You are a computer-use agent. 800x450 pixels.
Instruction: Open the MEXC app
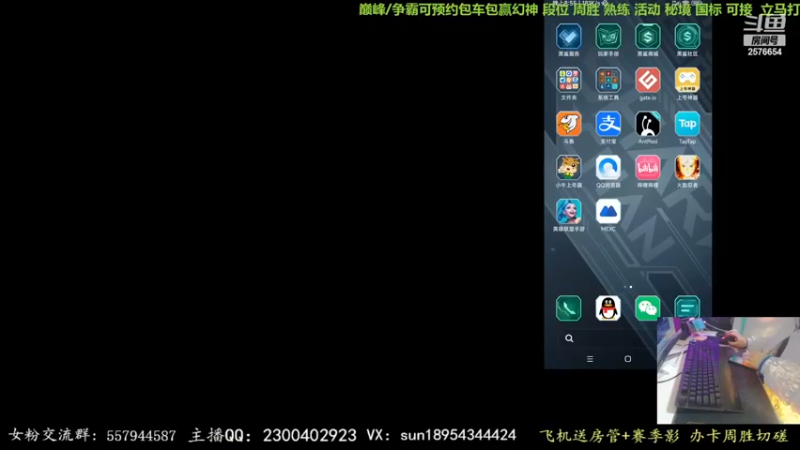coord(608,212)
